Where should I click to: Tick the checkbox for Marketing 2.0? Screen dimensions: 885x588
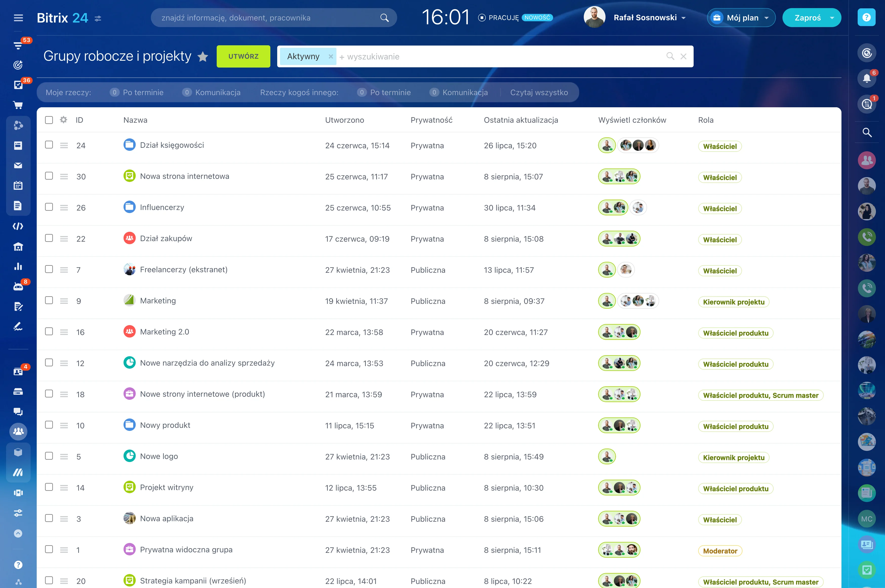pos(49,331)
